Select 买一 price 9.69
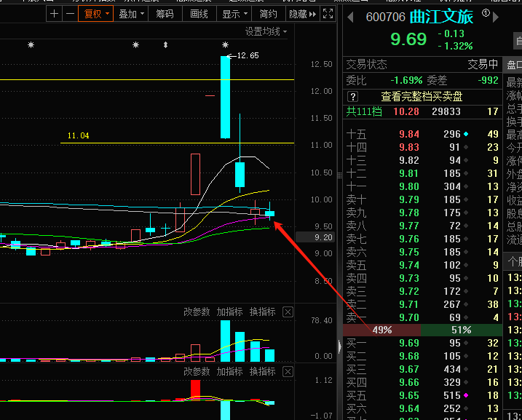The image size is (522, 420). [x=409, y=343]
